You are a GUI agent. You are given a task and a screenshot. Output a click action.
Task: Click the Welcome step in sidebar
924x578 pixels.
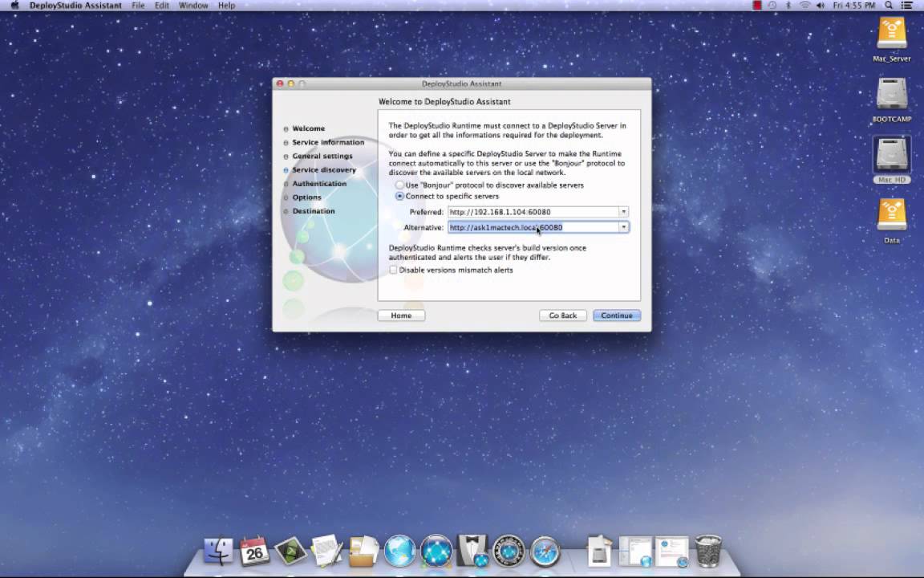[308, 128]
